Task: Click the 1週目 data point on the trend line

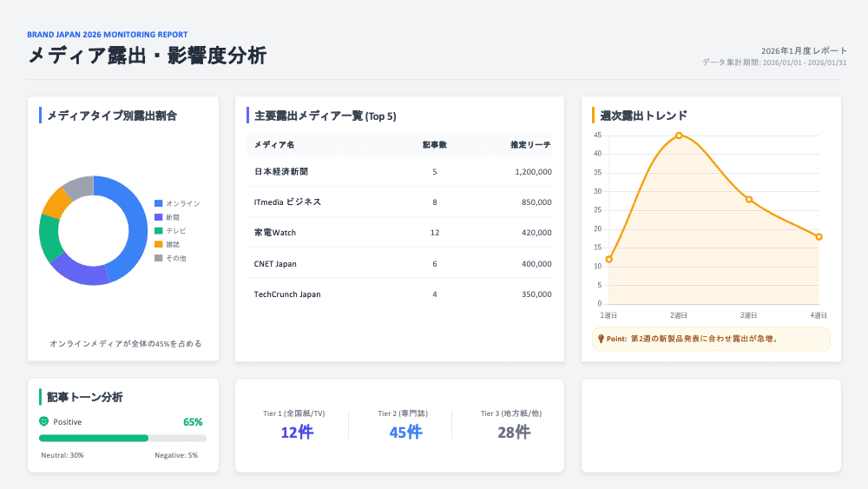Action: point(609,259)
